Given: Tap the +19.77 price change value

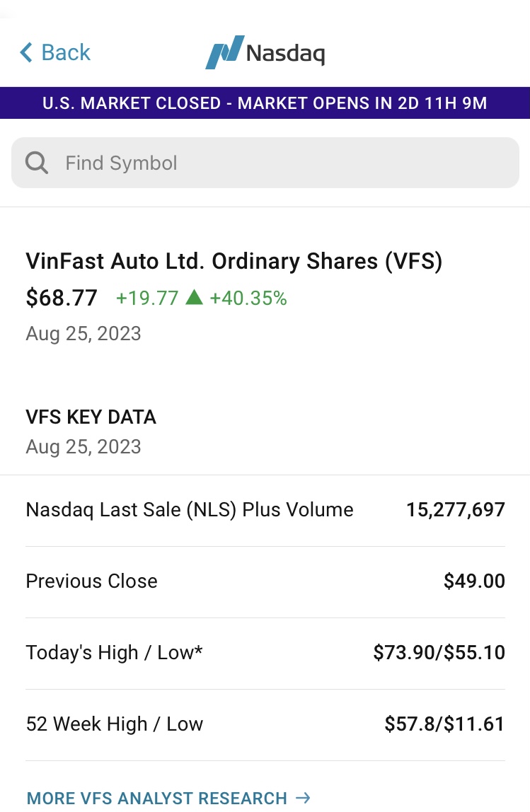Looking at the screenshot, I should (x=147, y=298).
